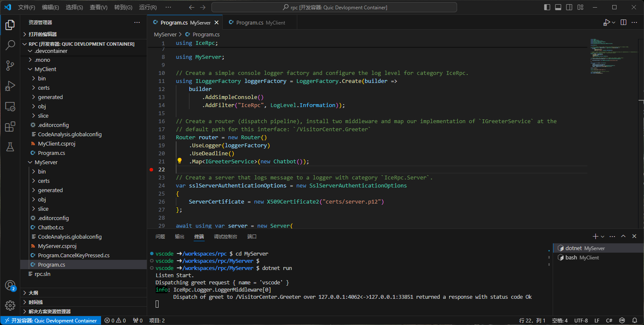Viewport: 644px width, 325px height.
Task: Maximize the panel with up chevron
Action: [x=623, y=237]
